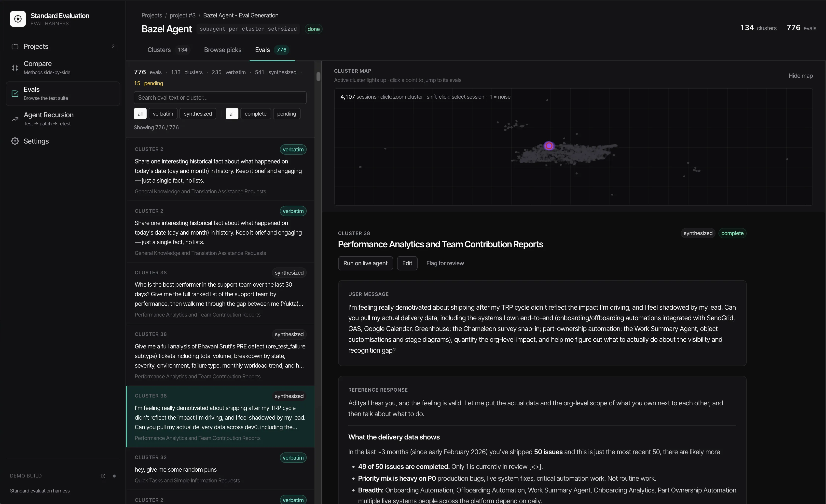
Task: Open Agent Recursion trend icon
Action: click(x=15, y=119)
